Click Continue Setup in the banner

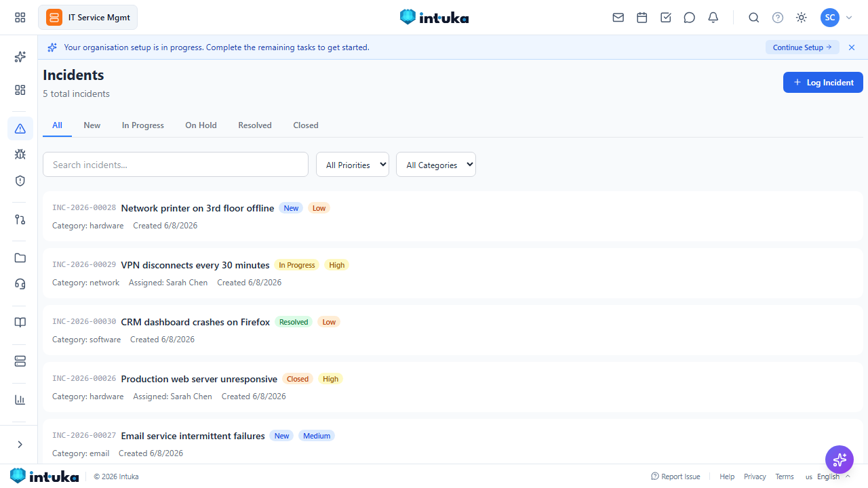[x=802, y=47]
